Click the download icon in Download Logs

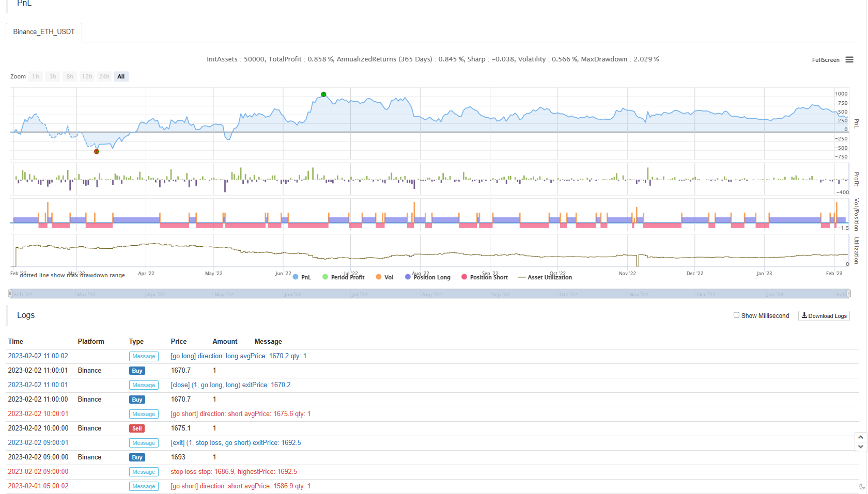click(804, 315)
